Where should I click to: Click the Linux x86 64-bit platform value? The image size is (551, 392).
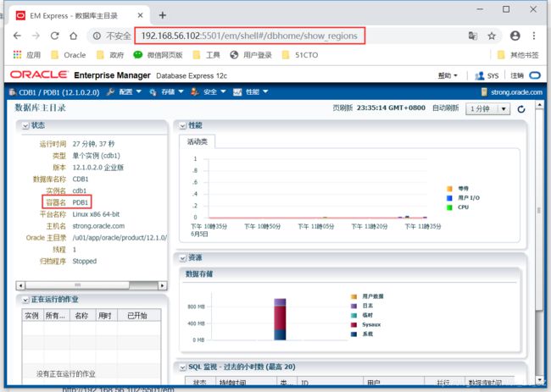click(96, 214)
